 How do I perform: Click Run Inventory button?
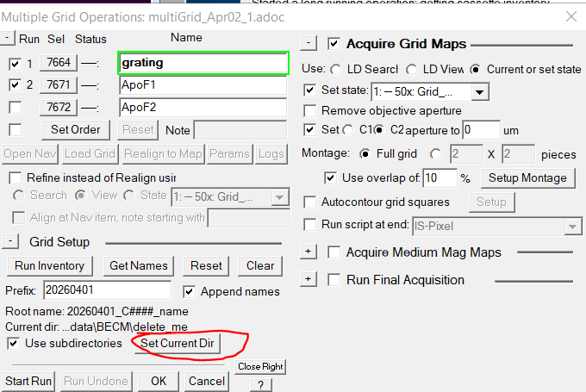point(49,265)
